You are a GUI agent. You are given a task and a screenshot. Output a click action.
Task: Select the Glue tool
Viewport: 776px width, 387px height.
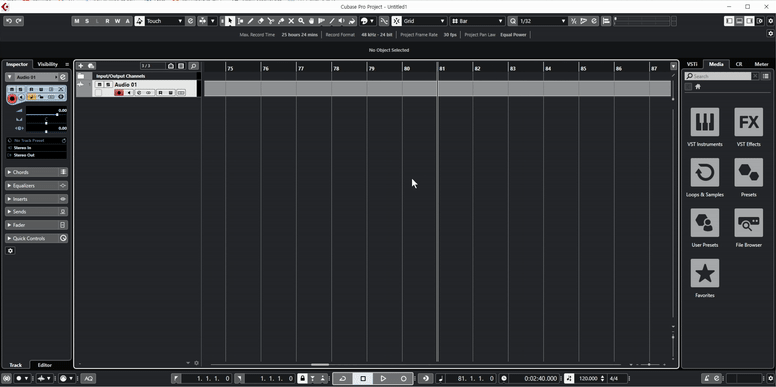pyautogui.click(x=281, y=21)
